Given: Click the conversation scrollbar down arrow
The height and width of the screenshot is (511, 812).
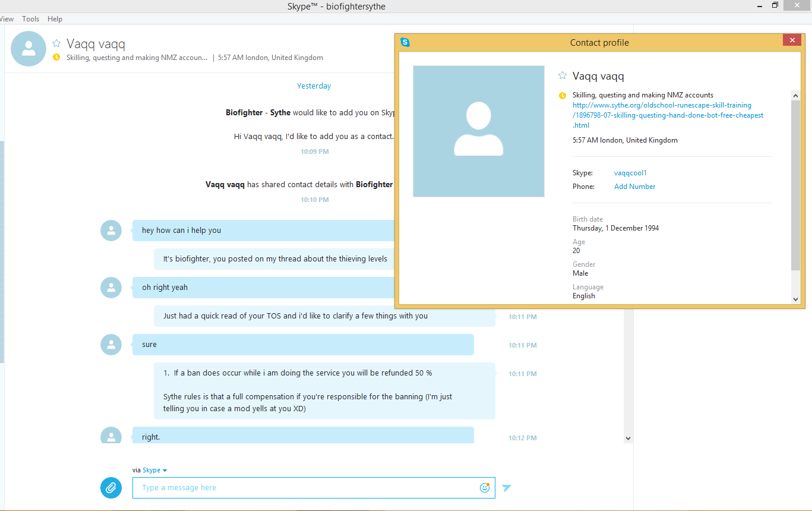Looking at the screenshot, I should coord(628,439).
